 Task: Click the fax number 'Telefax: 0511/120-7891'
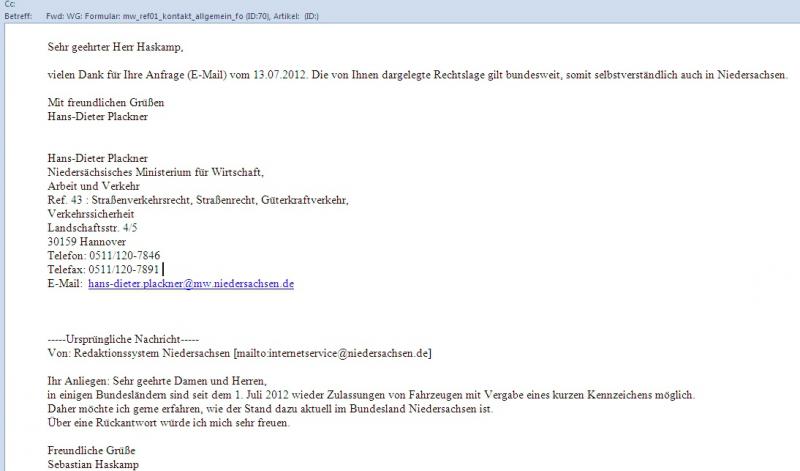pyautogui.click(x=103, y=269)
